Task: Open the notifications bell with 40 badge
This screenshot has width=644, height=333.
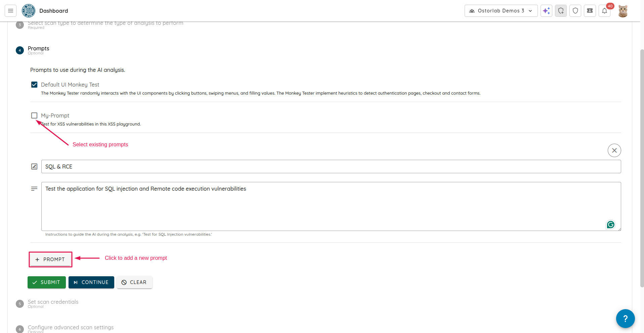Action: (604, 11)
